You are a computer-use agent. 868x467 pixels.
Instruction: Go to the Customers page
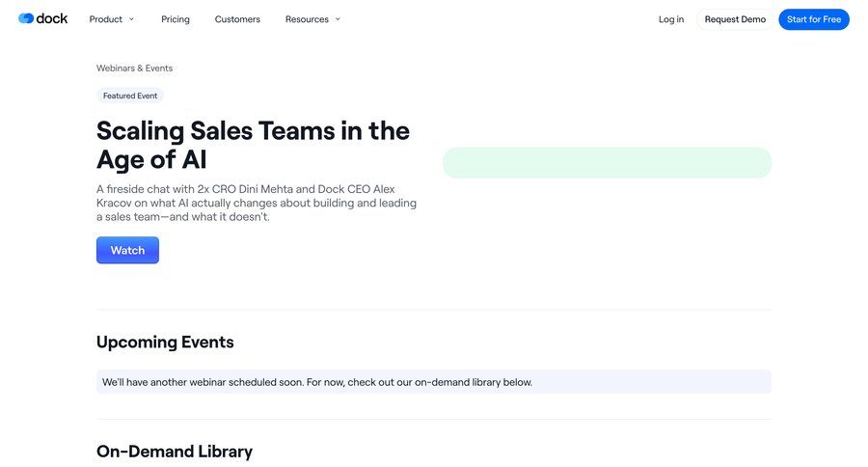[237, 19]
